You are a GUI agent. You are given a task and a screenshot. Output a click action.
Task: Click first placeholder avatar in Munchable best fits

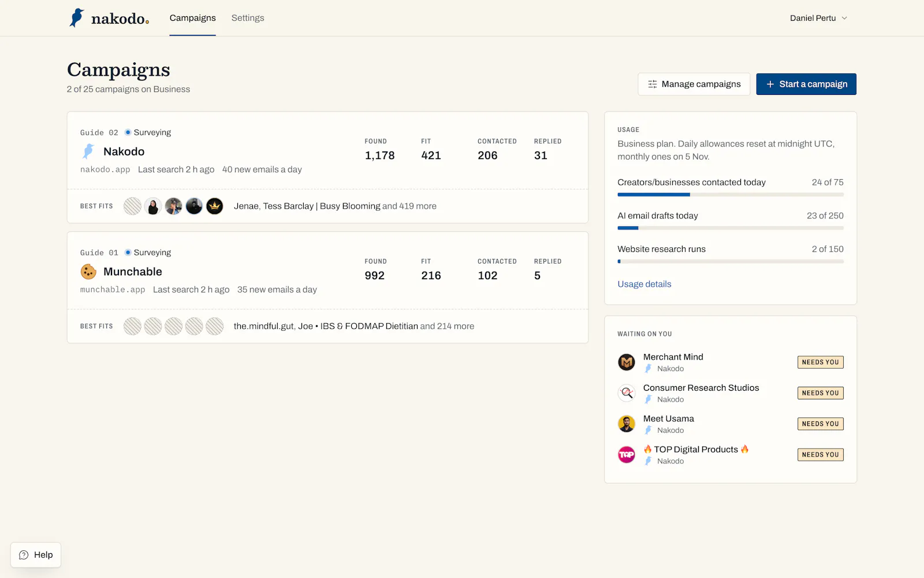(133, 326)
